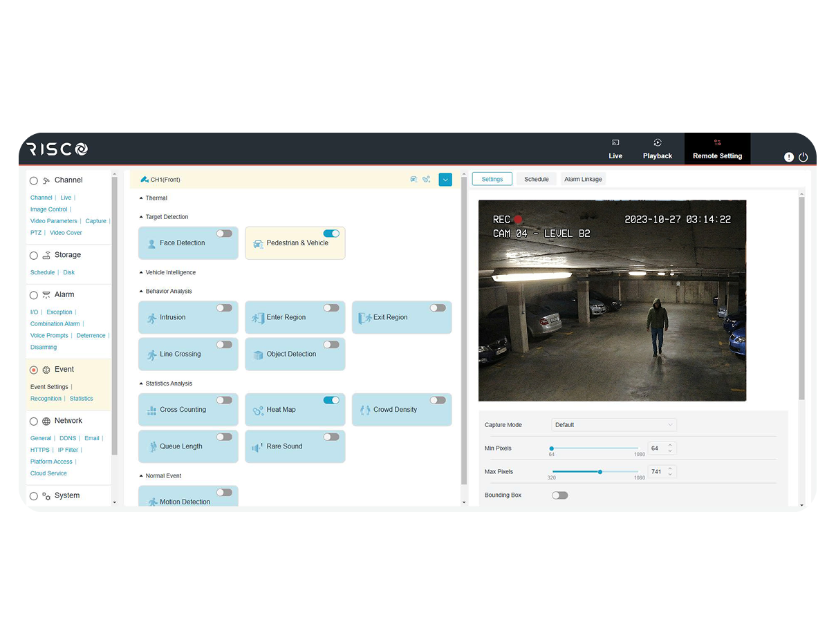Open the Capture Mode dropdown
836x644 pixels.
click(614, 425)
